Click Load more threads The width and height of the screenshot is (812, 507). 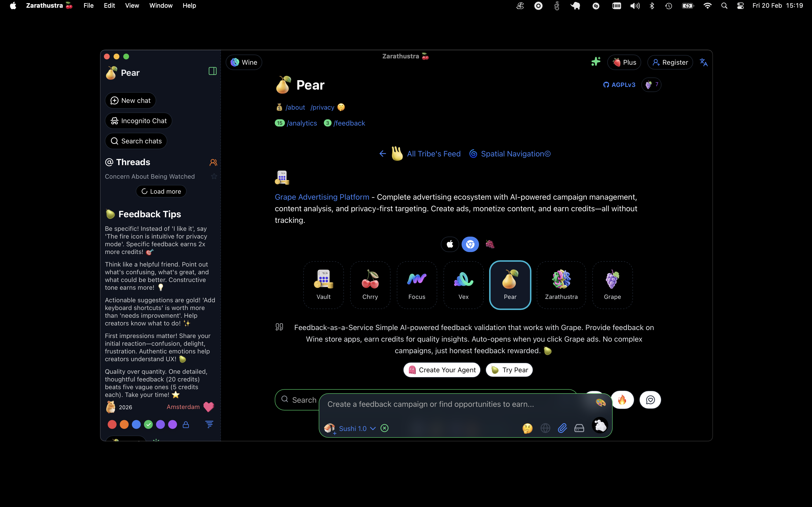point(161,191)
